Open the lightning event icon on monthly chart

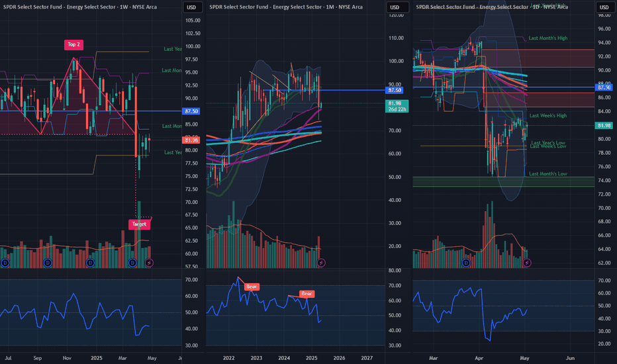(x=321, y=263)
